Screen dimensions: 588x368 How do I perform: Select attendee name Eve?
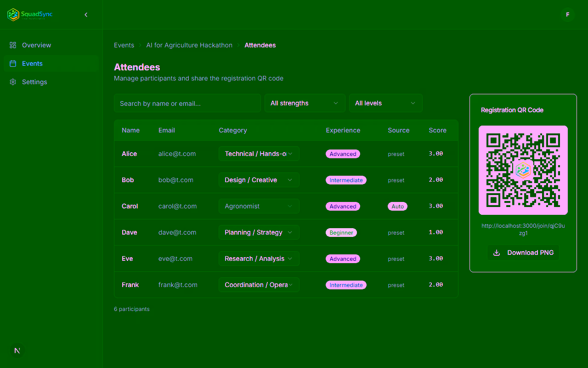click(127, 259)
